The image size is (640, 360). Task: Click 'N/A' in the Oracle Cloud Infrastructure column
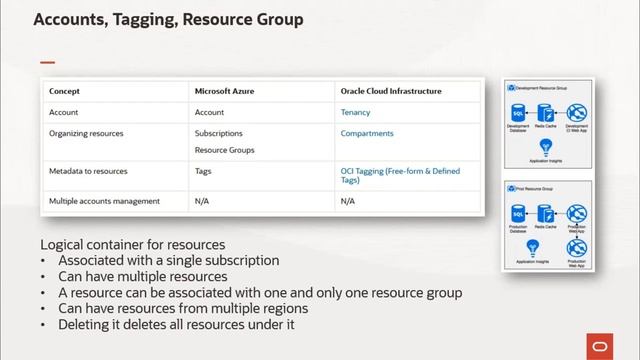[x=348, y=201]
